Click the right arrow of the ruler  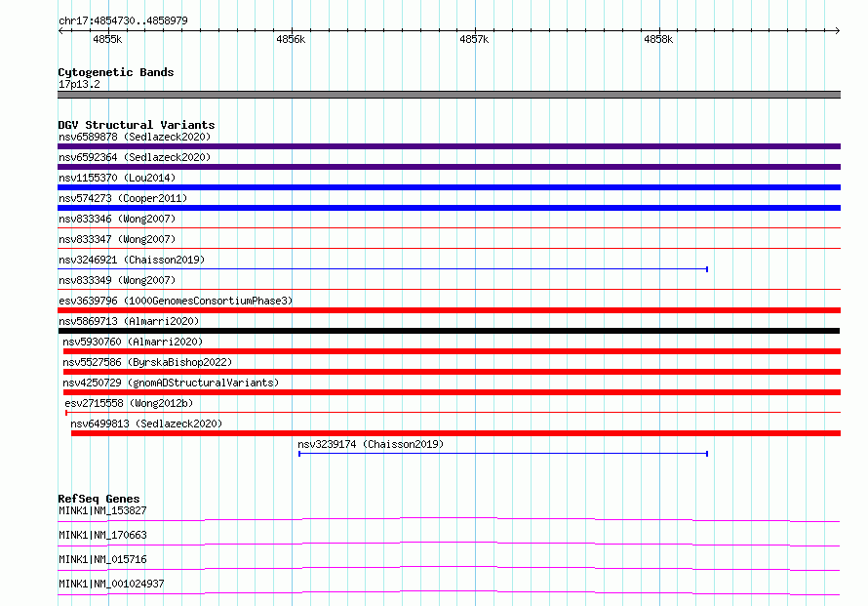point(837,30)
